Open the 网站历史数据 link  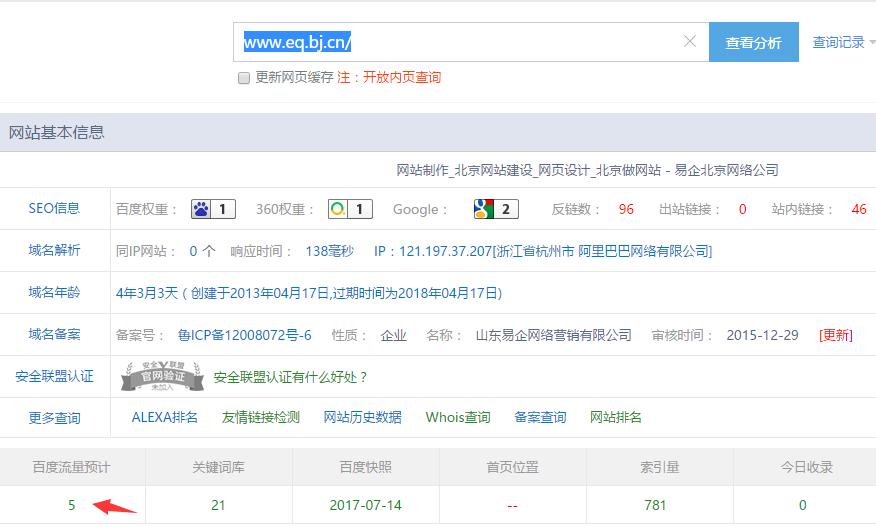tap(362, 417)
